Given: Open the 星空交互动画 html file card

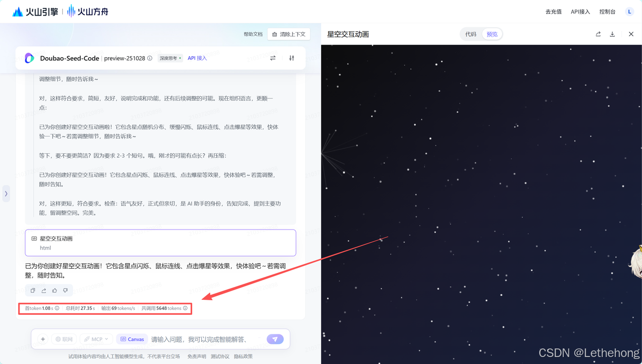Looking at the screenshot, I should click(160, 243).
